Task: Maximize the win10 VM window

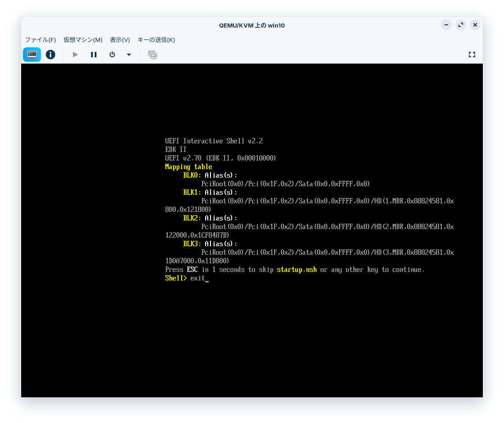Action: (461, 25)
